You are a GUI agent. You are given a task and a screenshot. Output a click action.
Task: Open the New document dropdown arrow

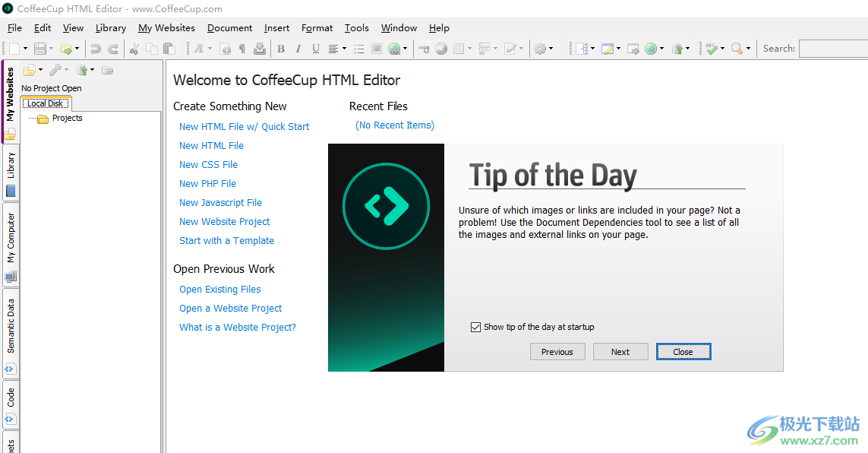(x=25, y=49)
